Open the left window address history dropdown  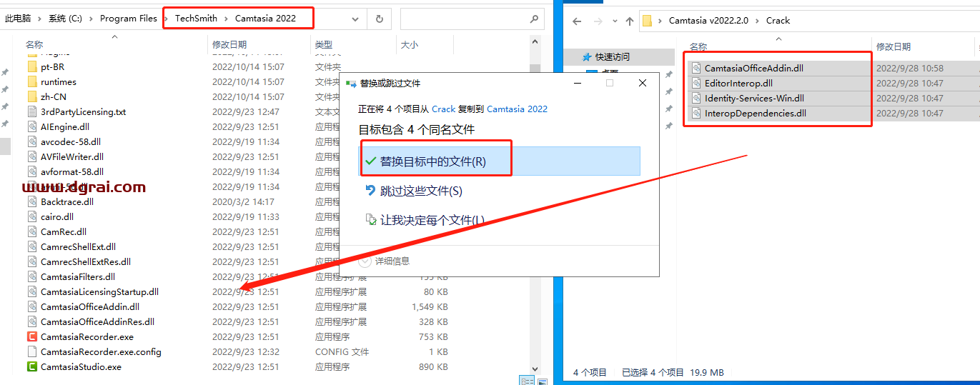coord(357,19)
